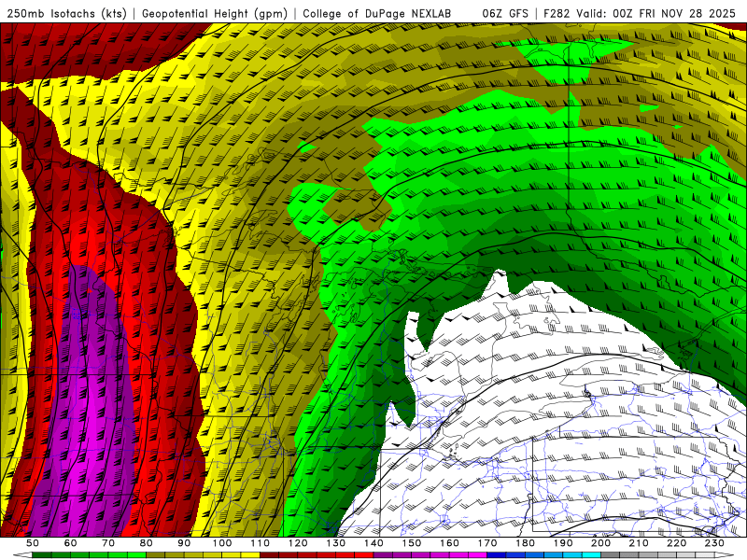Click the legend value 110
747x560 pixels.
point(260,543)
